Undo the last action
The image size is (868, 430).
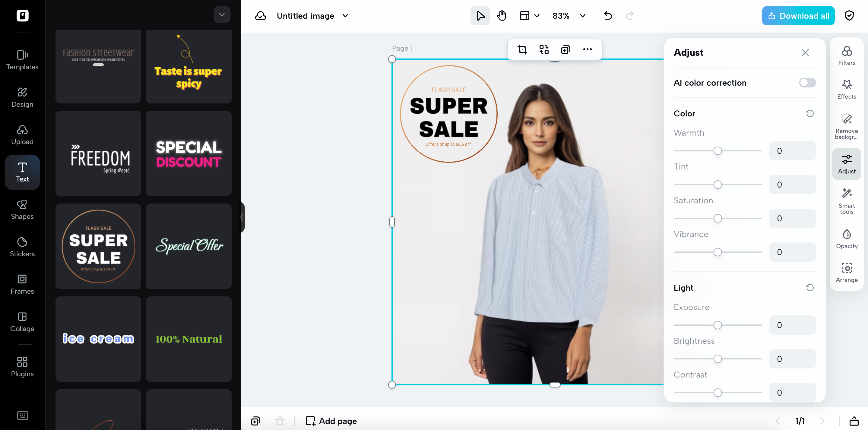pyautogui.click(x=608, y=16)
